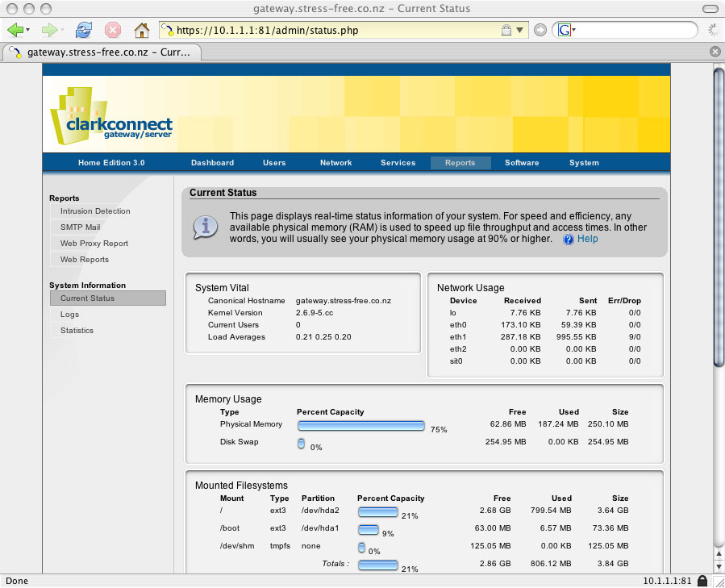
Task: Open the System menu
Action: 584,163
